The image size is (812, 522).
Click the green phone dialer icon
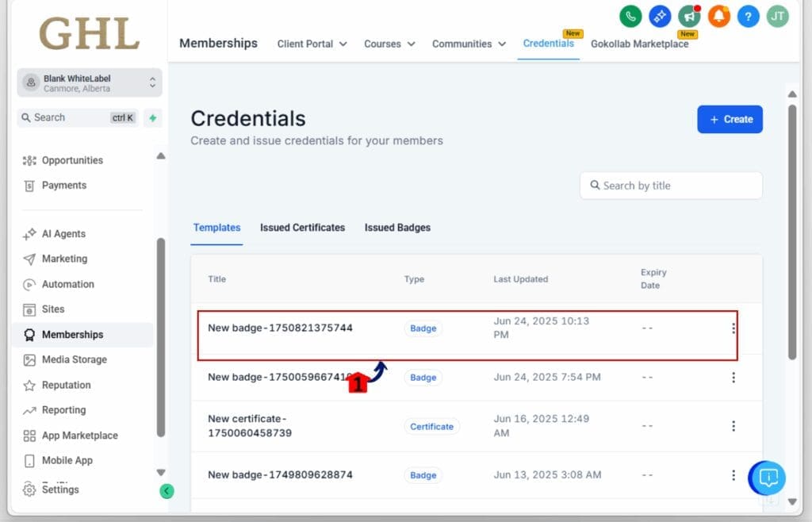tap(630, 16)
